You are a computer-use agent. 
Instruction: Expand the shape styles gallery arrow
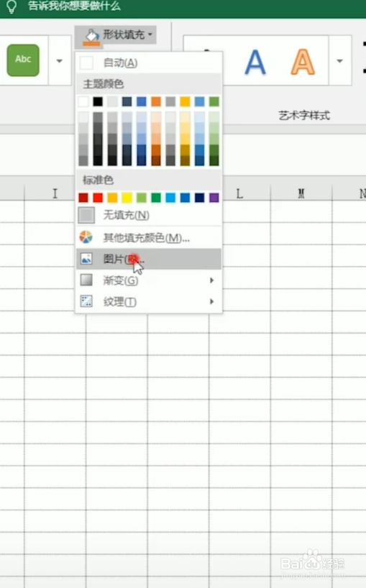(59, 61)
